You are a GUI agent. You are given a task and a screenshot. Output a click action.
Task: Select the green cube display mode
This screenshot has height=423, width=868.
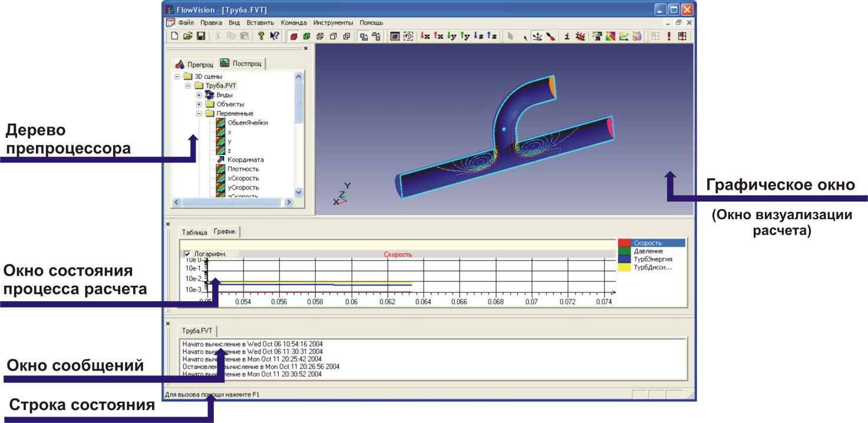pos(306,36)
